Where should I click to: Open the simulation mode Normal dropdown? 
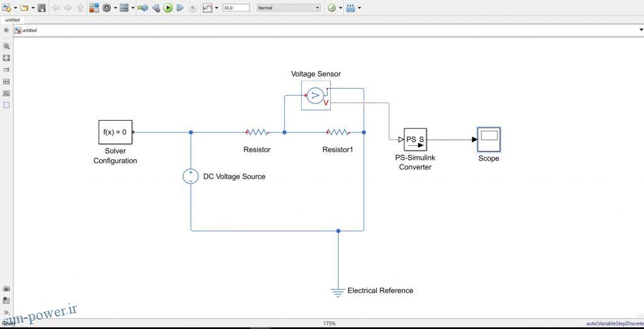point(288,8)
